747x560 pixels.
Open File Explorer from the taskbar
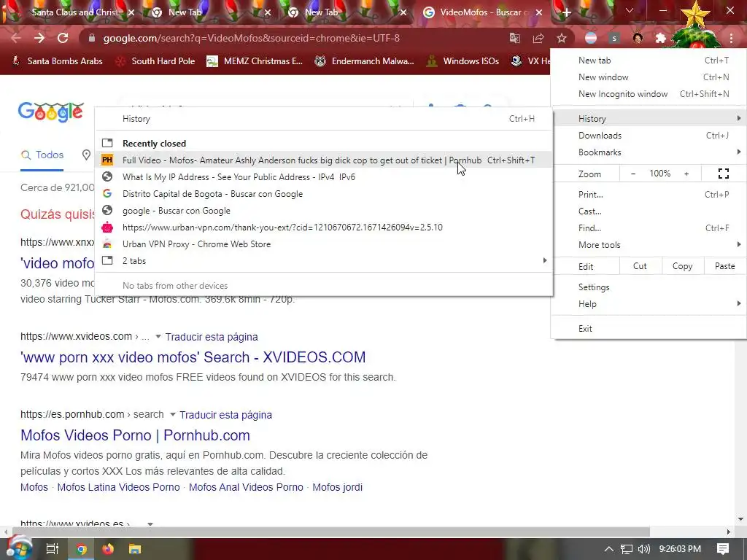click(x=135, y=549)
